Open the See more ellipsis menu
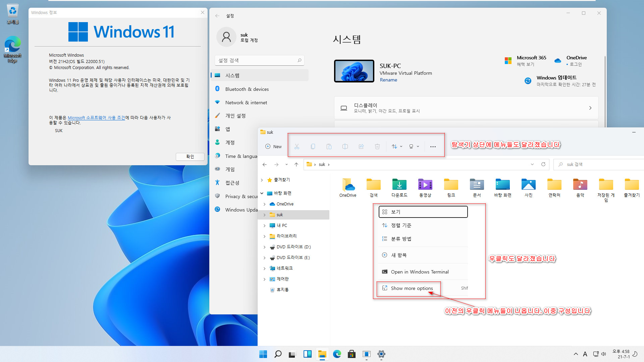The height and width of the screenshot is (362, 644). click(x=433, y=146)
